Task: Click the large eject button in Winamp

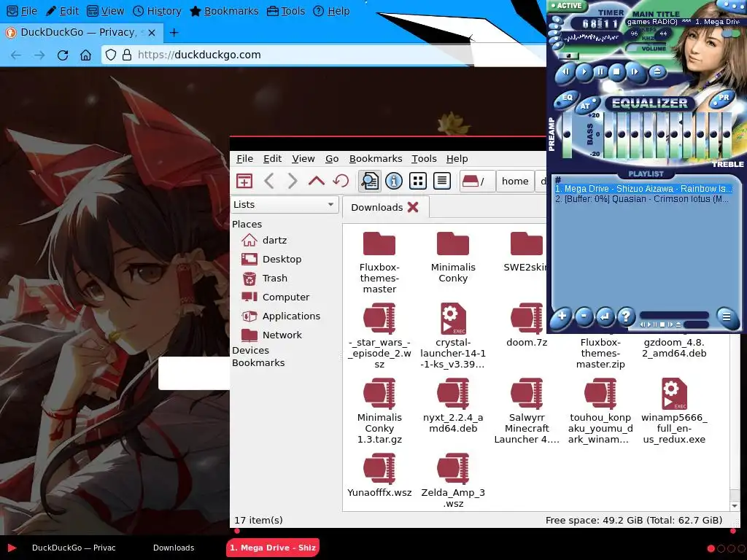Action: [x=657, y=72]
